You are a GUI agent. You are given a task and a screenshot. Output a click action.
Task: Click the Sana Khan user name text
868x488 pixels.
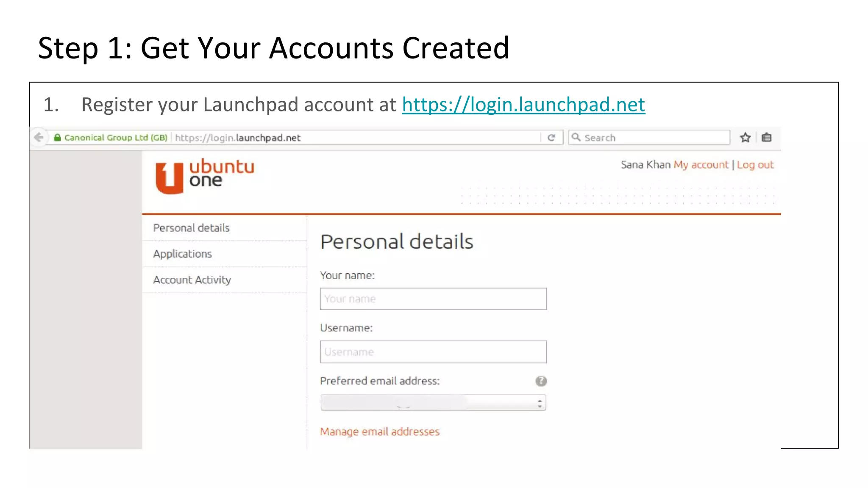pos(645,164)
